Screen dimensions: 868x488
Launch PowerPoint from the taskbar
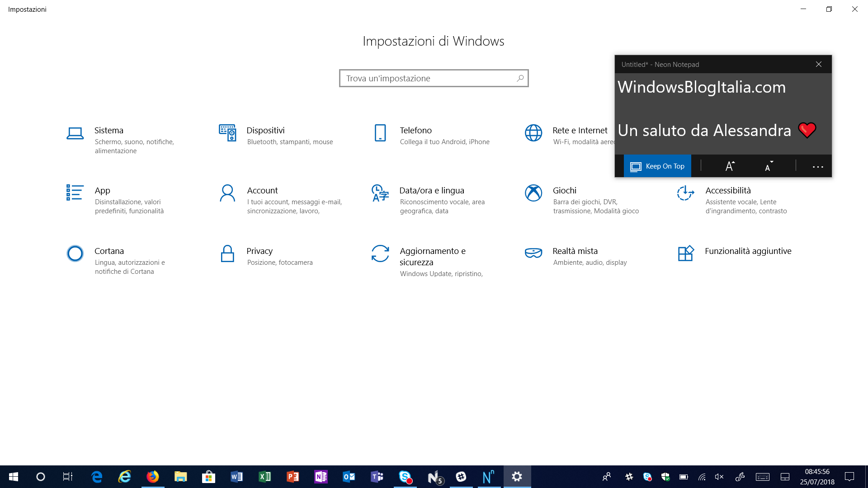(x=293, y=477)
